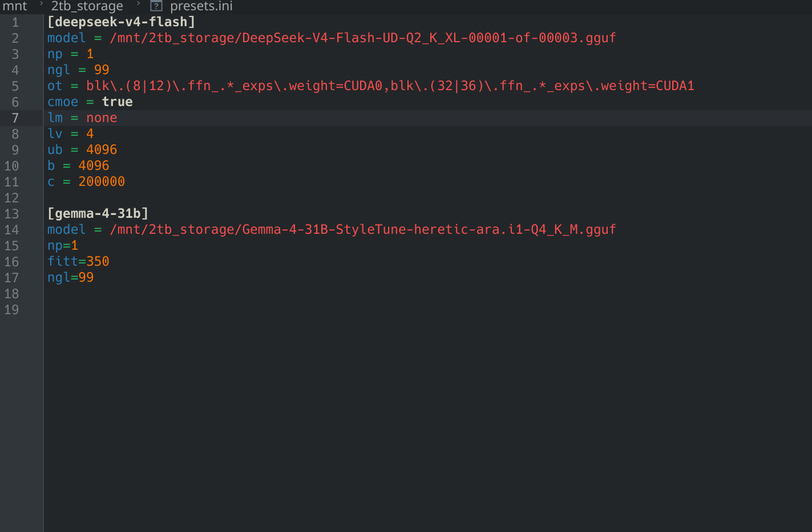Image resolution: width=812 pixels, height=532 pixels.
Task: Click the none value of lm
Action: [x=102, y=118]
